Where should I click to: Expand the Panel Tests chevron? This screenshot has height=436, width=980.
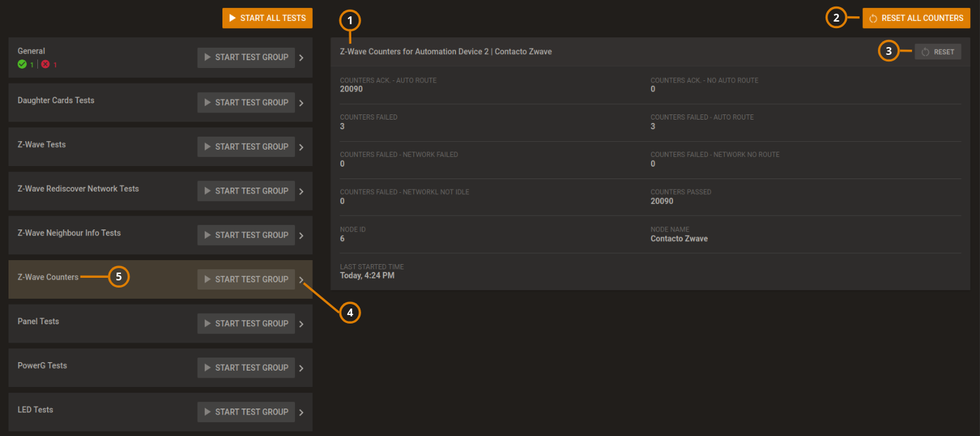pyautogui.click(x=302, y=324)
